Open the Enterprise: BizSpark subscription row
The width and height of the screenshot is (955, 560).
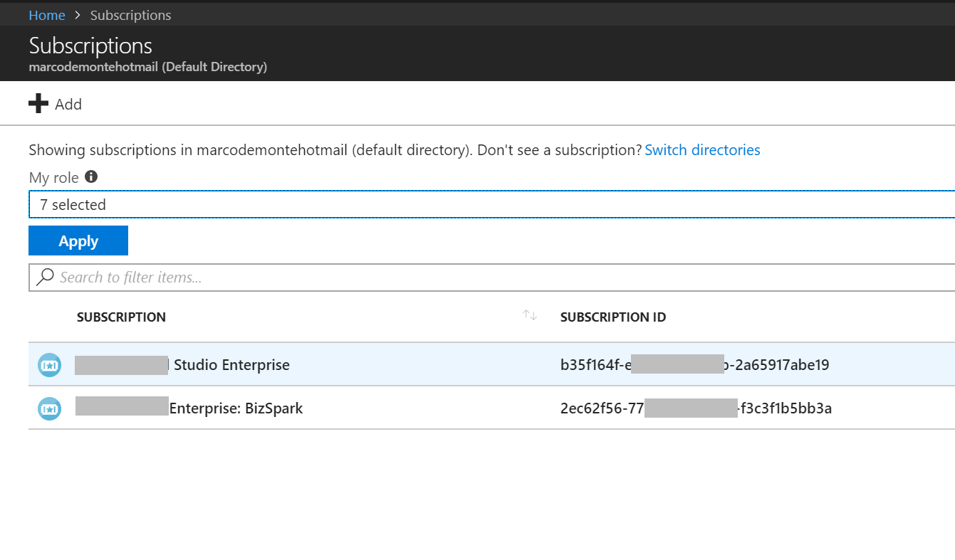click(491, 408)
